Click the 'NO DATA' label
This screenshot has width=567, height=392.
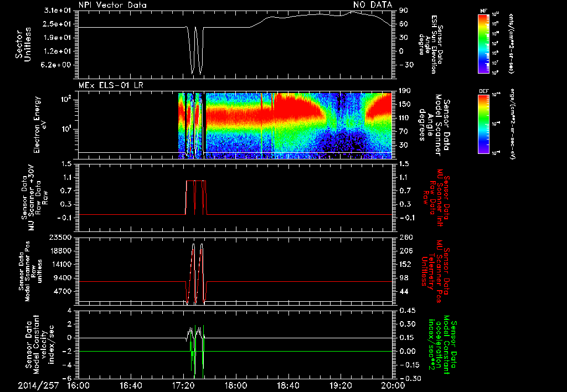tap(373, 5)
